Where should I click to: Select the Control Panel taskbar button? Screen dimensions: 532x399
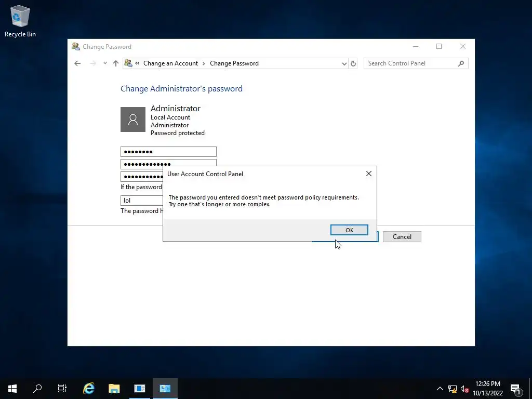coord(165,389)
